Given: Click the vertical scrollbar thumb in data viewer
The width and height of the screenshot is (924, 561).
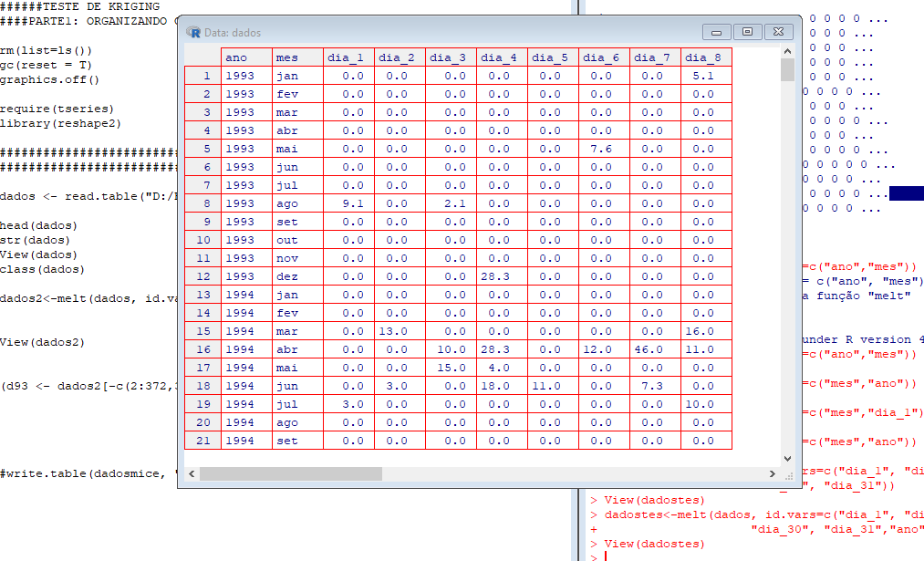Looking at the screenshot, I should [787, 69].
